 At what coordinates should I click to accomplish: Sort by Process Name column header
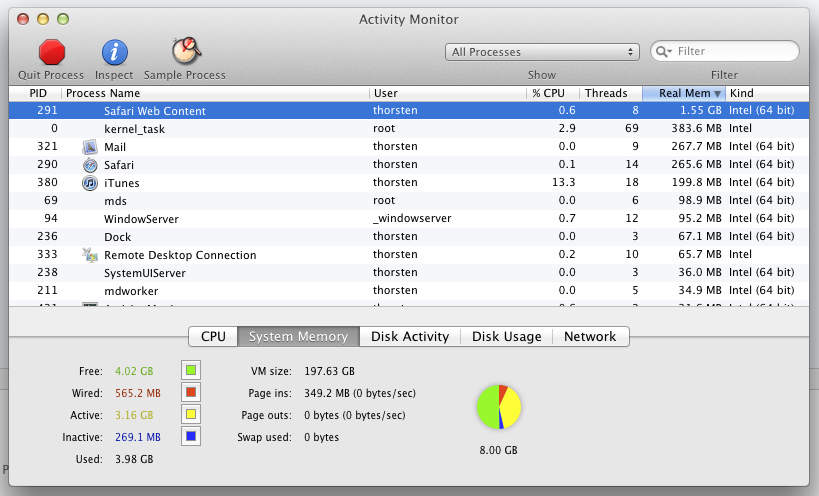215,93
